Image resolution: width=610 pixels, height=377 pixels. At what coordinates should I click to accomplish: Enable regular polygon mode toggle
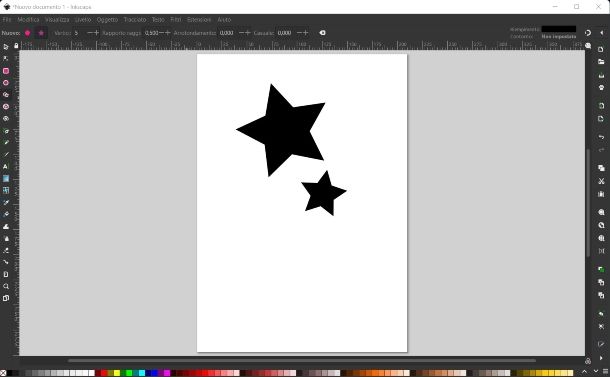pos(28,33)
